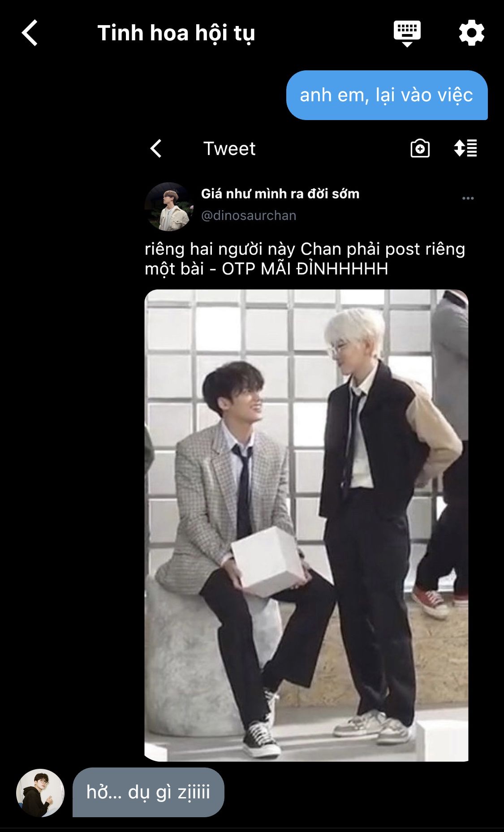Tap the white box held in photo
Image resolution: width=504 pixels, height=832 pixels.
(x=268, y=561)
